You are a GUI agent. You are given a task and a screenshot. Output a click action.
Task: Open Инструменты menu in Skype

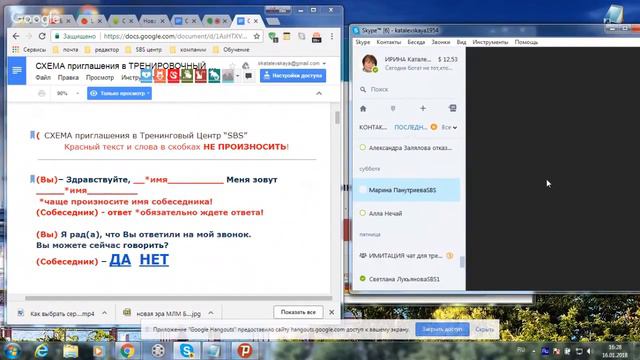[x=490, y=42]
